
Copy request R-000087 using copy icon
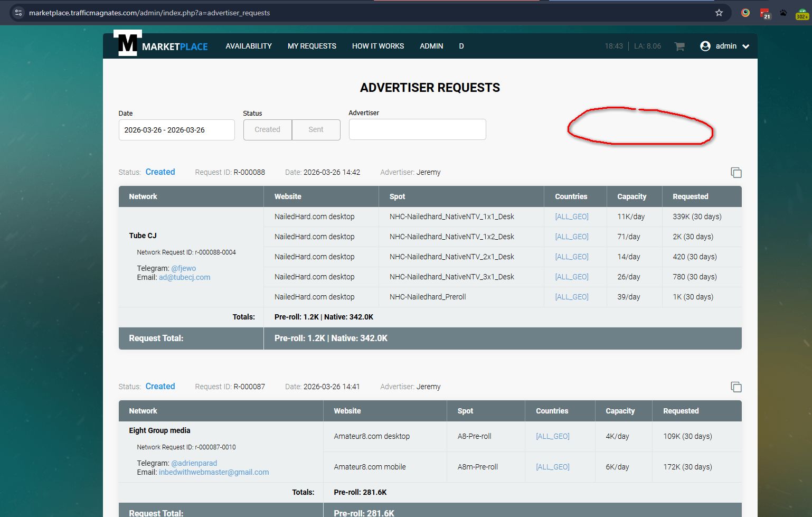pos(736,387)
